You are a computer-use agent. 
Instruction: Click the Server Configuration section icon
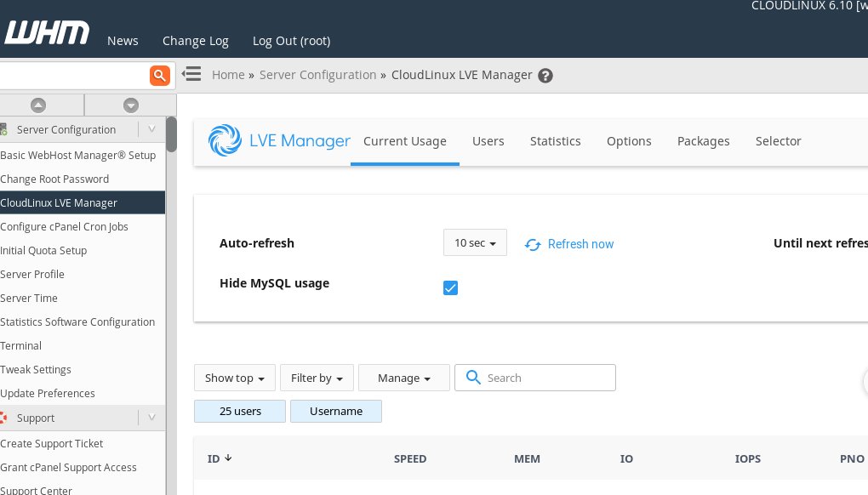4,129
